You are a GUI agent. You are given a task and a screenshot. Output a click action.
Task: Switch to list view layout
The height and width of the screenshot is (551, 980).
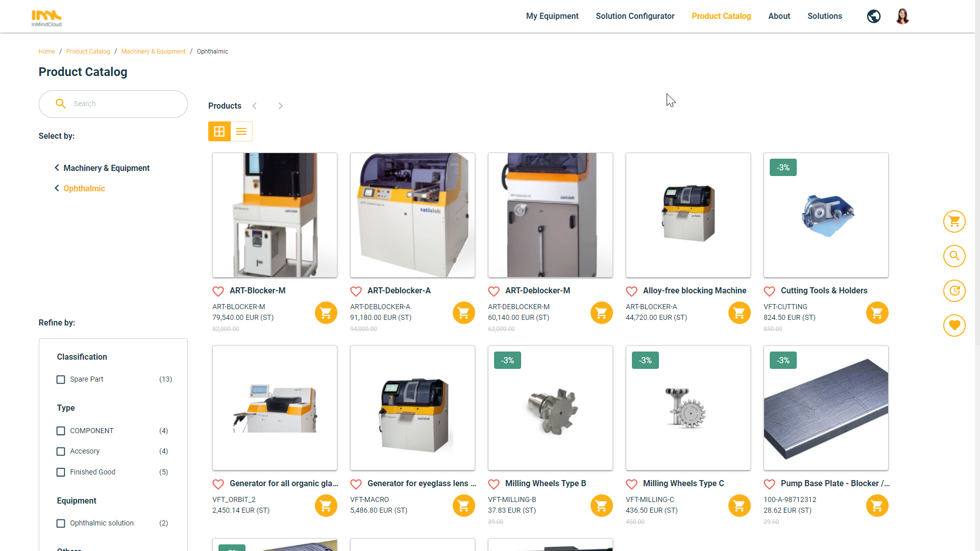241,132
